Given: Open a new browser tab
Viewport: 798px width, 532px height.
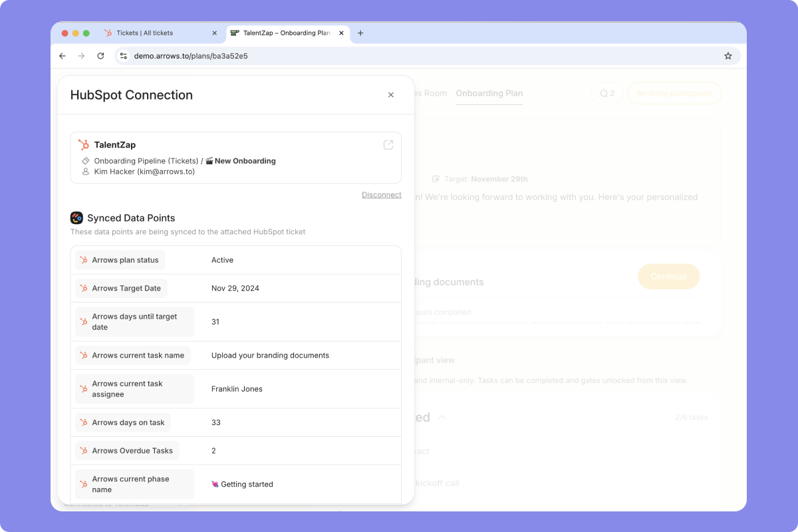Looking at the screenshot, I should coord(360,33).
